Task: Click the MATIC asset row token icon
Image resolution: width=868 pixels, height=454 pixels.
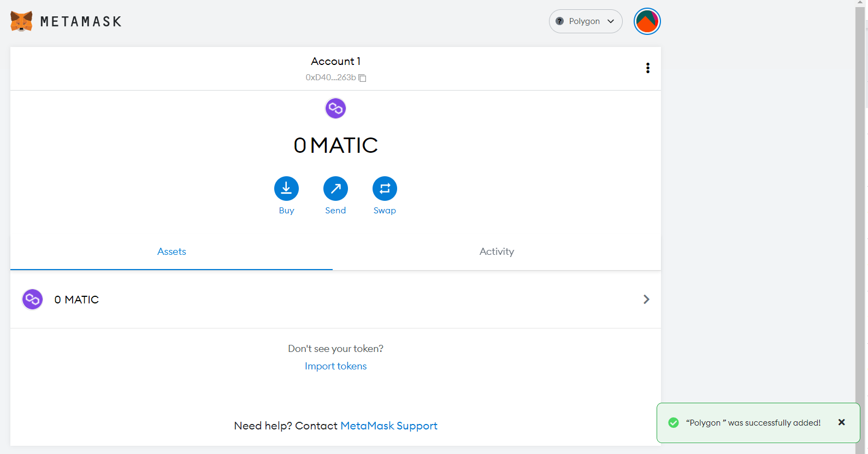Action: click(x=32, y=300)
